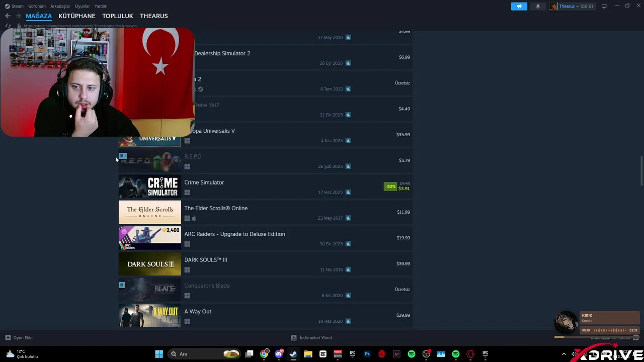This screenshot has height=362, width=644.
Task: Switch to the KÜTÜPHANE tab
Action: point(77,16)
